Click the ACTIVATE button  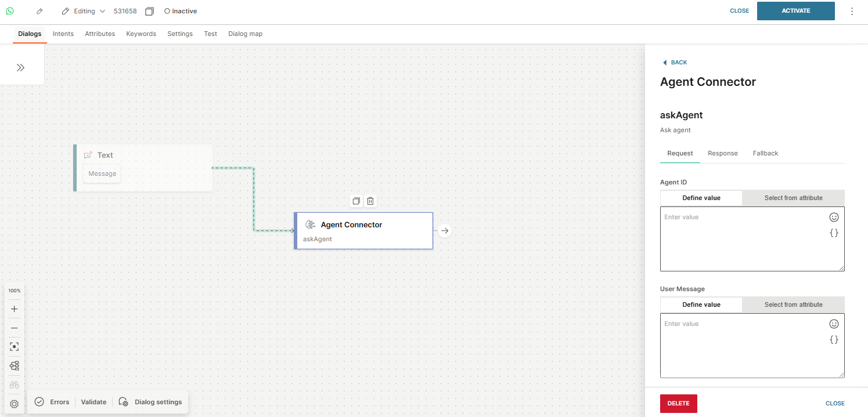click(795, 11)
